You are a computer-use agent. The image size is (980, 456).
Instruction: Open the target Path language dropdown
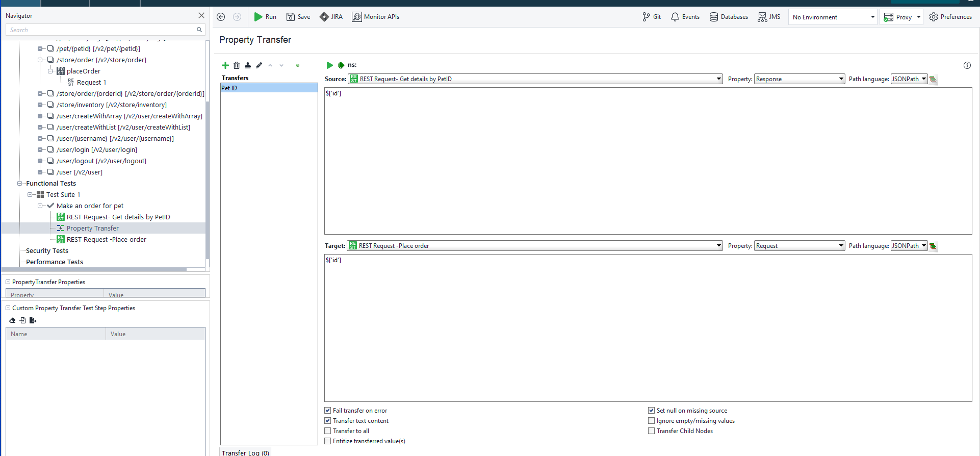[909, 246]
